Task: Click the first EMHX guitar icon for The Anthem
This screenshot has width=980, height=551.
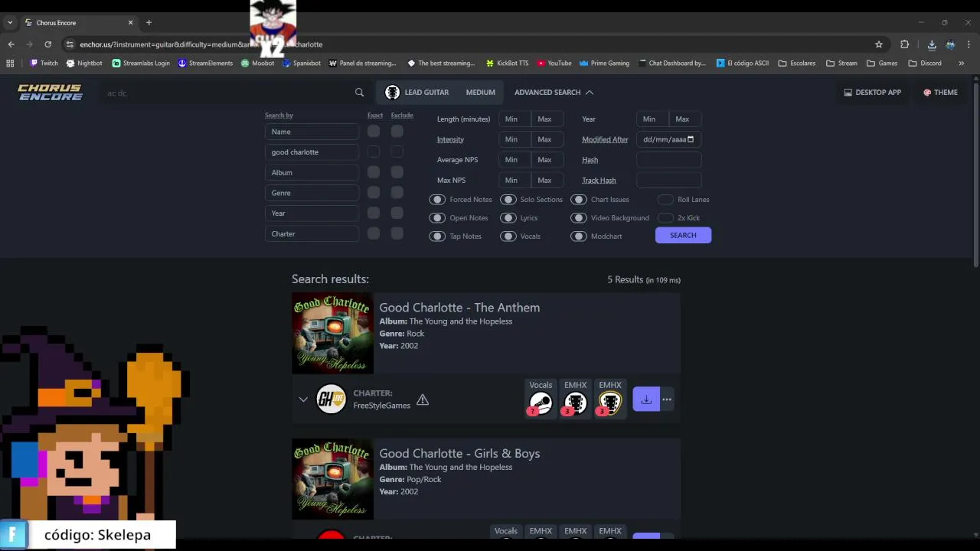Action: [575, 403]
